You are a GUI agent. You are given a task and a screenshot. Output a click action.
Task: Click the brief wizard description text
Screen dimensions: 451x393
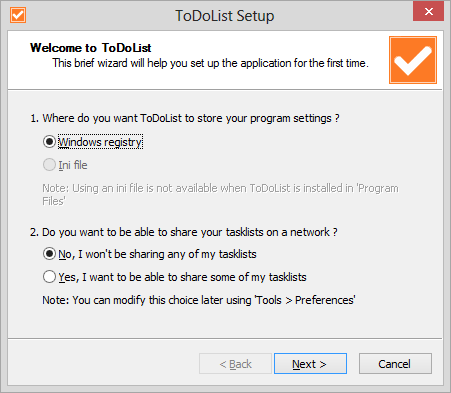[210, 63]
